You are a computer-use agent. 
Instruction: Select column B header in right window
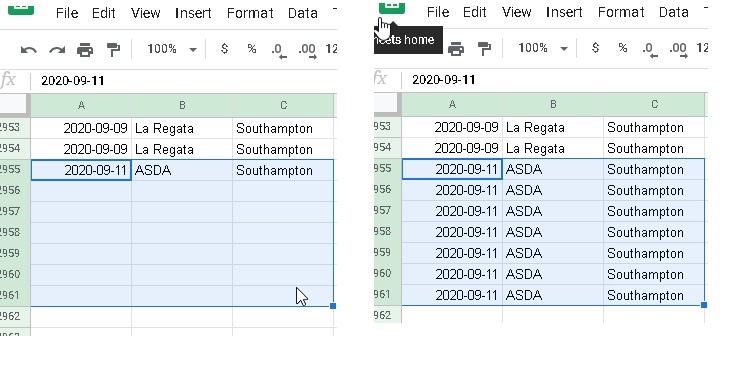[553, 104]
